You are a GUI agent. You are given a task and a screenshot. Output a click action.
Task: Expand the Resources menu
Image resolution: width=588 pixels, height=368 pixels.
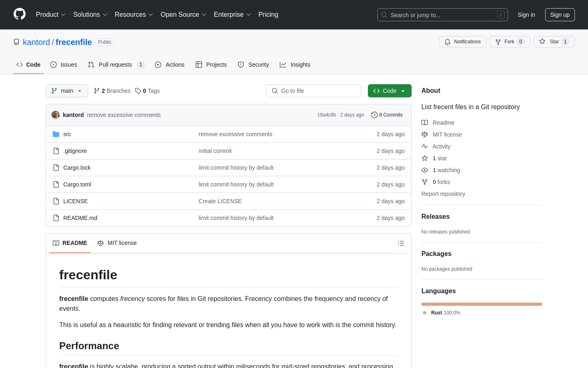[134, 14]
